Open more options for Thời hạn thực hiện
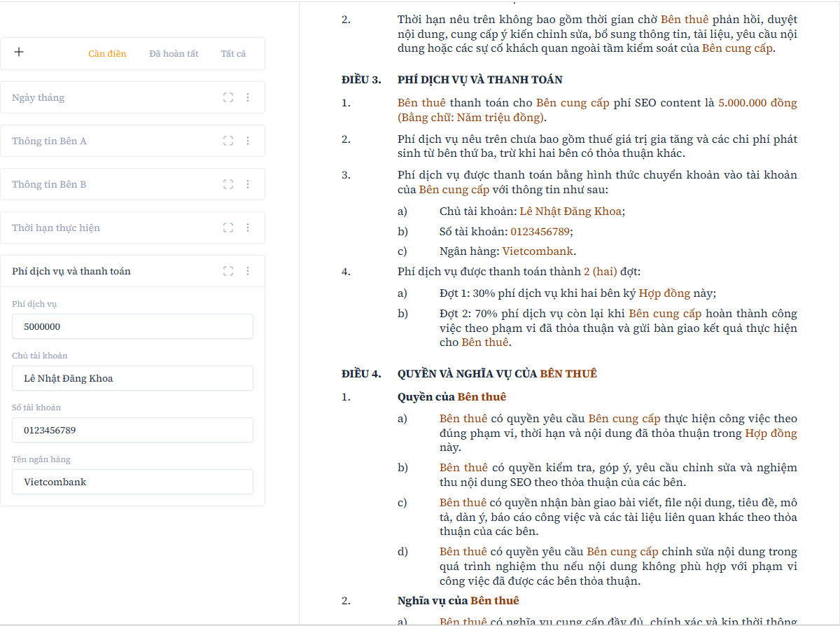This screenshot has height=626, width=840. [248, 228]
